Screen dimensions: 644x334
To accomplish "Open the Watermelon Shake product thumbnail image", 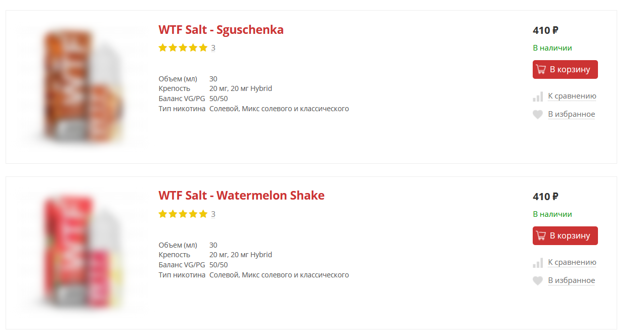I will 82,253.
